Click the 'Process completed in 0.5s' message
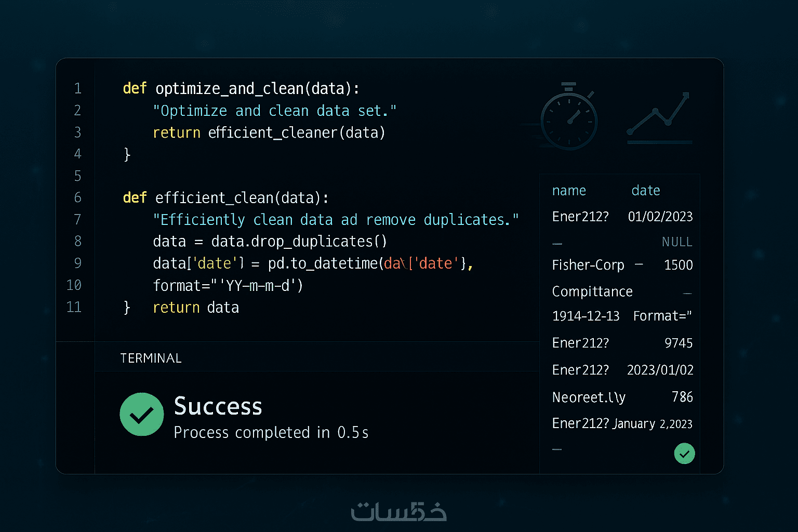 [x=271, y=432]
